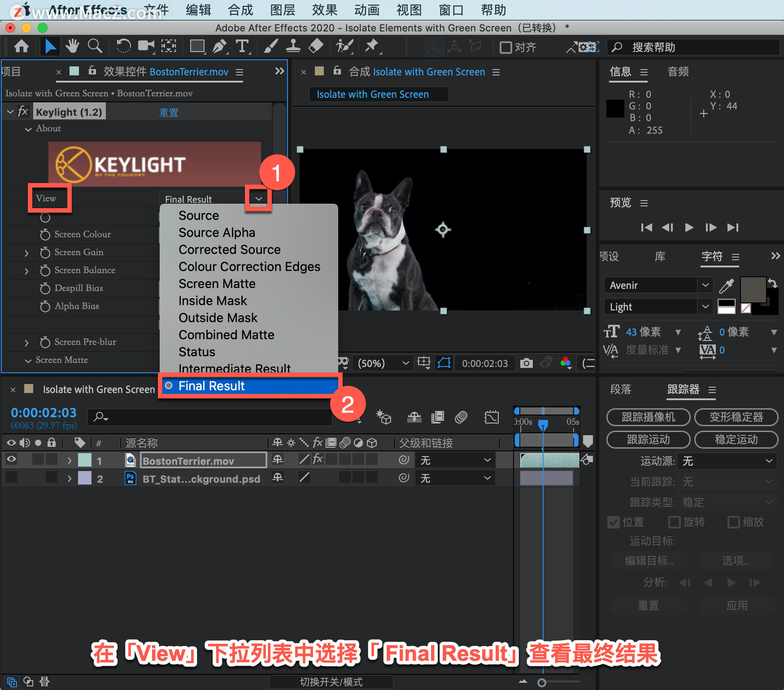Select the Clone Stamp tool

[293, 46]
